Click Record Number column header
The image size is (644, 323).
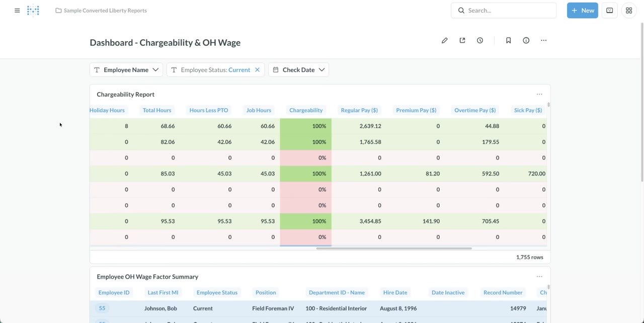click(x=503, y=292)
